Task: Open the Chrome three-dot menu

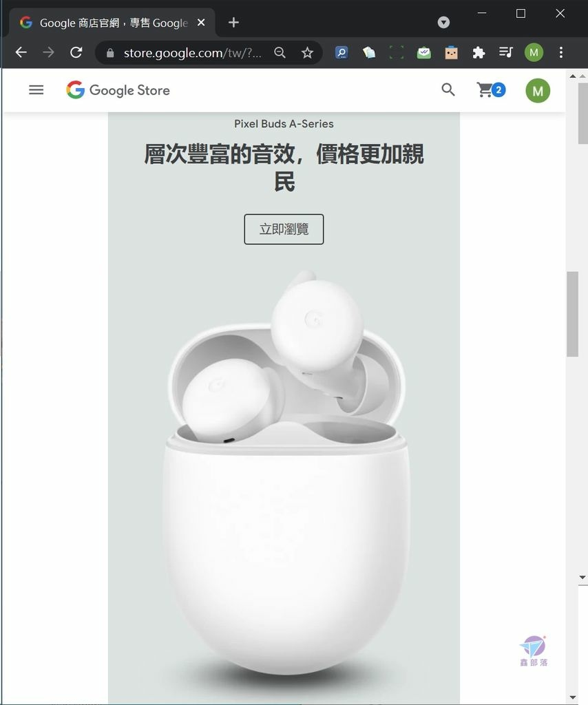Action: pyautogui.click(x=561, y=52)
